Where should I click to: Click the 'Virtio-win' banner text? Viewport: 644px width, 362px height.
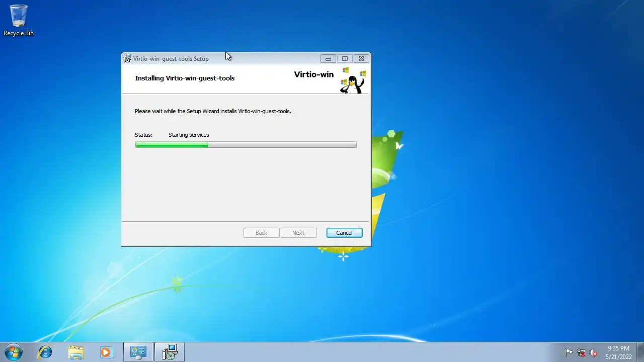point(314,74)
